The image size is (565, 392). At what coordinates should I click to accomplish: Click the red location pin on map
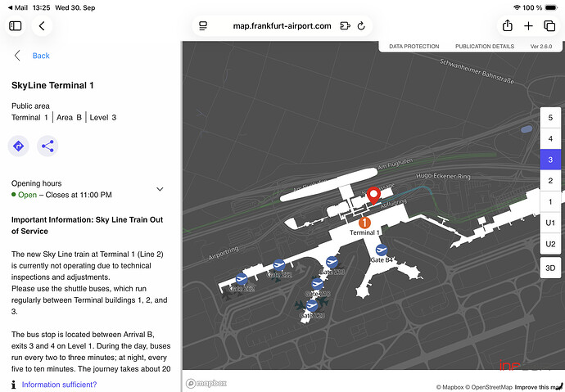point(373,196)
